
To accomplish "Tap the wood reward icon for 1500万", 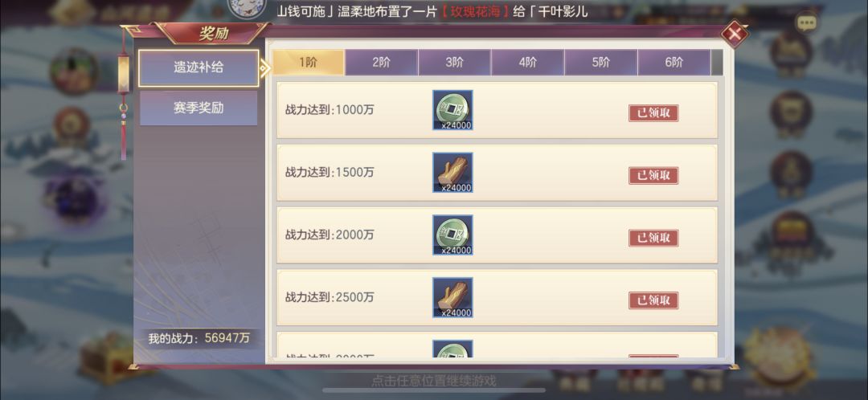I will coord(452,173).
